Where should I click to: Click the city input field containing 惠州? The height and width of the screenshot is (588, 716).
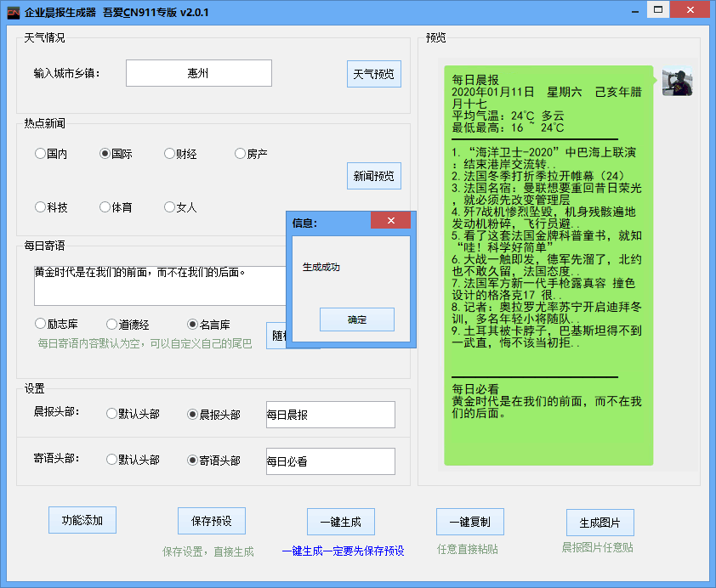(199, 73)
